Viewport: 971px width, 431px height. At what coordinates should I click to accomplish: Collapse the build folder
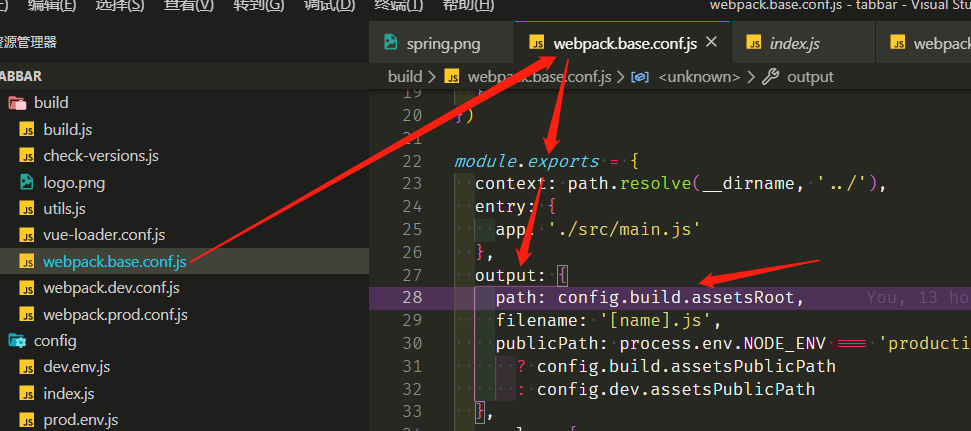pos(51,102)
